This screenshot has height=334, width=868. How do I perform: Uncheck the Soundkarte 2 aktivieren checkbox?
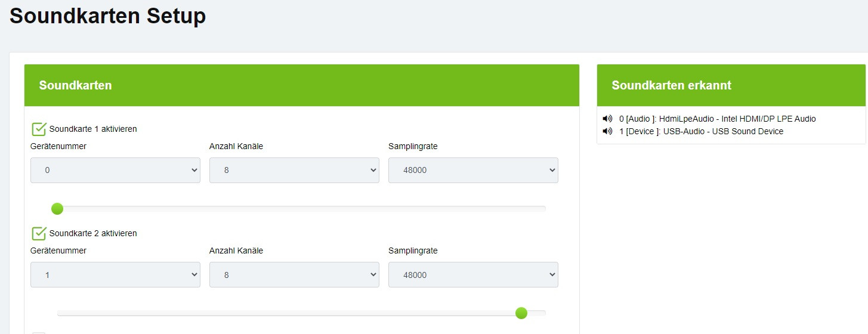tap(39, 233)
